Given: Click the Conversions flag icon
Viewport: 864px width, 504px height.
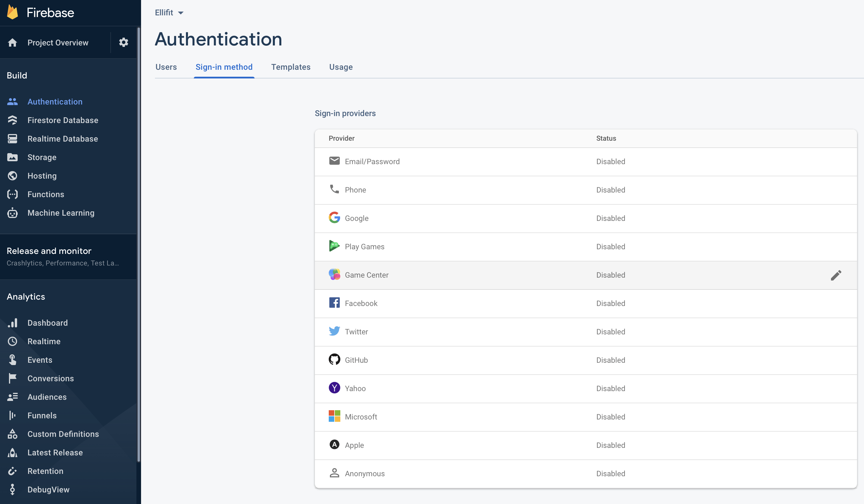Looking at the screenshot, I should 12,378.
